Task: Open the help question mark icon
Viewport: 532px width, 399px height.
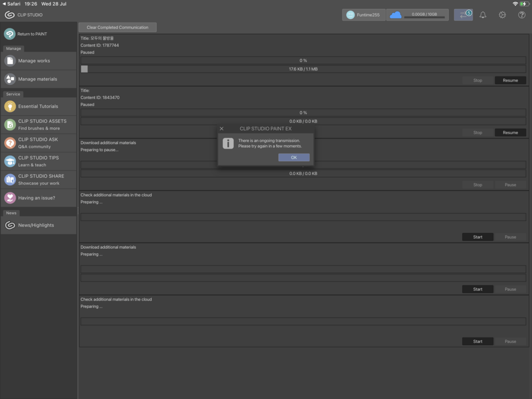Action: pyautogui.click(x=521, y=14)
